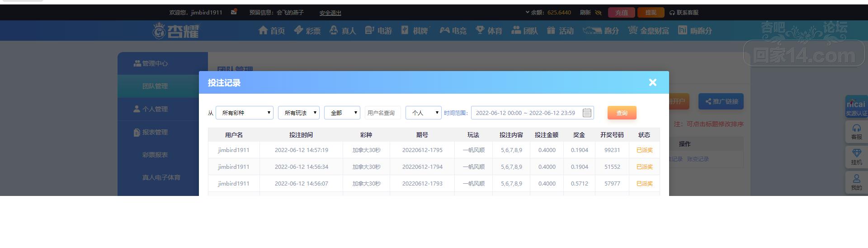Open 跑分 menu item
868x248 pixels.
tap(600, 30)
